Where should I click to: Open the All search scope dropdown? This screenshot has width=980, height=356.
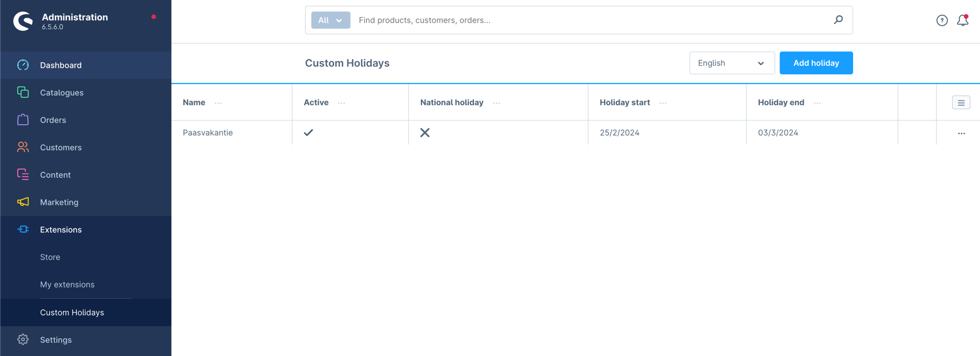pyautogui.click(x=331, y=20)
